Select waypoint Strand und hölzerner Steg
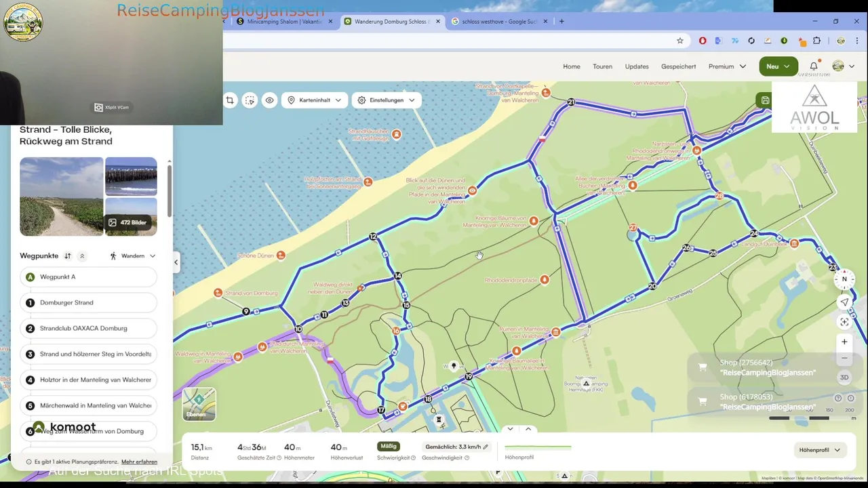The image size is (868, 488). click(x=88, y=354)
